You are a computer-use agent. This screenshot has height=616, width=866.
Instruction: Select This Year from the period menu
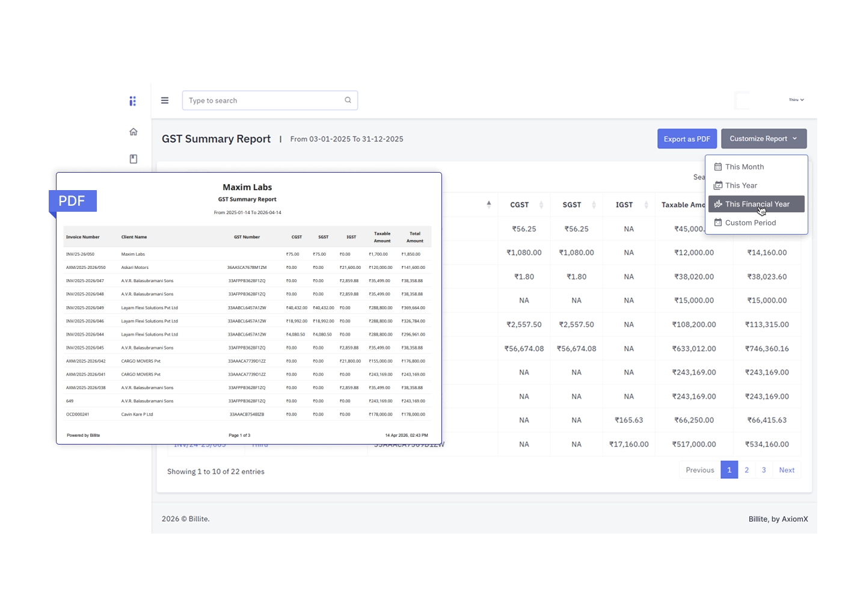[x=741, y=185]
